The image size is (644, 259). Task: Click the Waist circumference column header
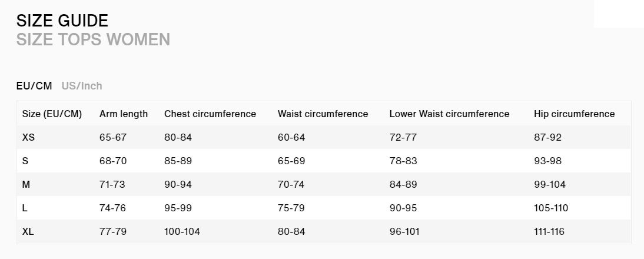click(x=323, y=114)
